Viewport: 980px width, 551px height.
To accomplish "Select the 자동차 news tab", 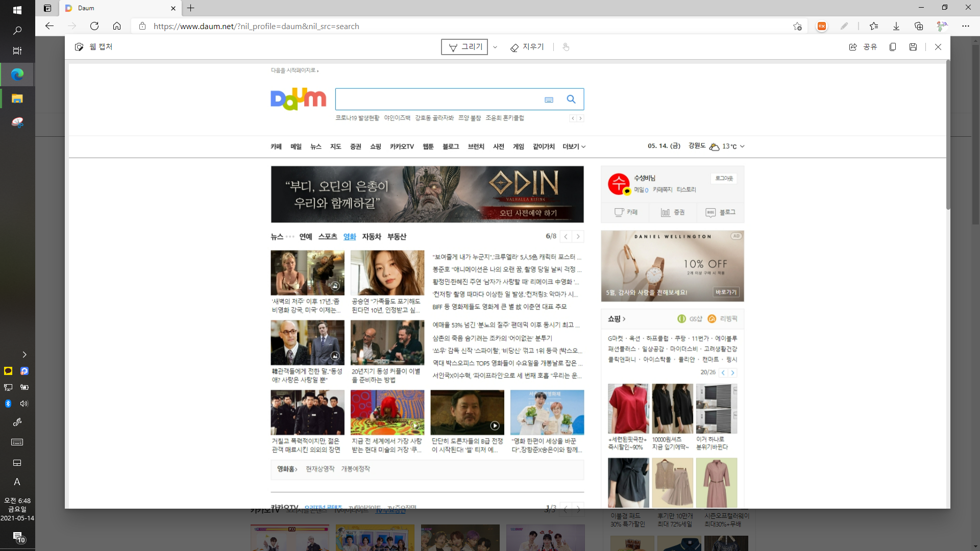I will click(x=372, y=237).
